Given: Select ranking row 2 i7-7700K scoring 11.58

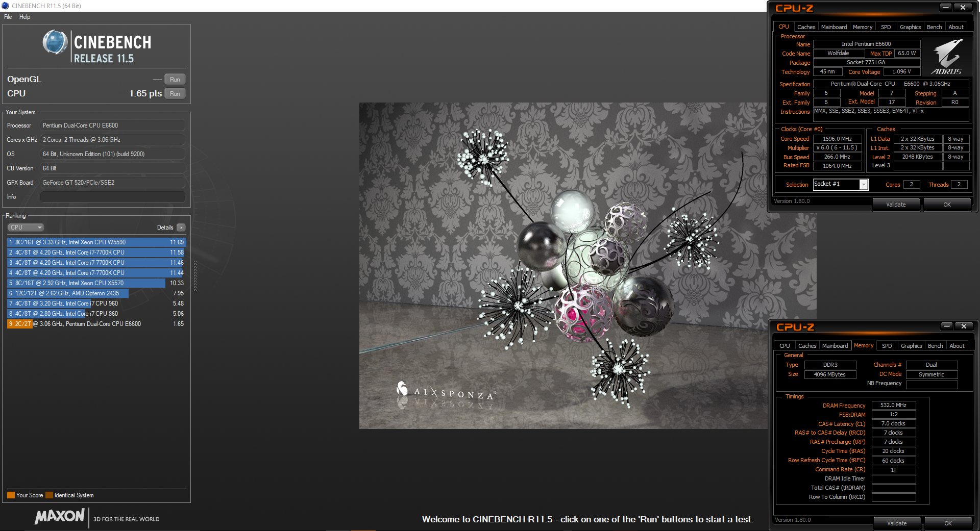Looking at the screenshot, I should pos(96,252).
